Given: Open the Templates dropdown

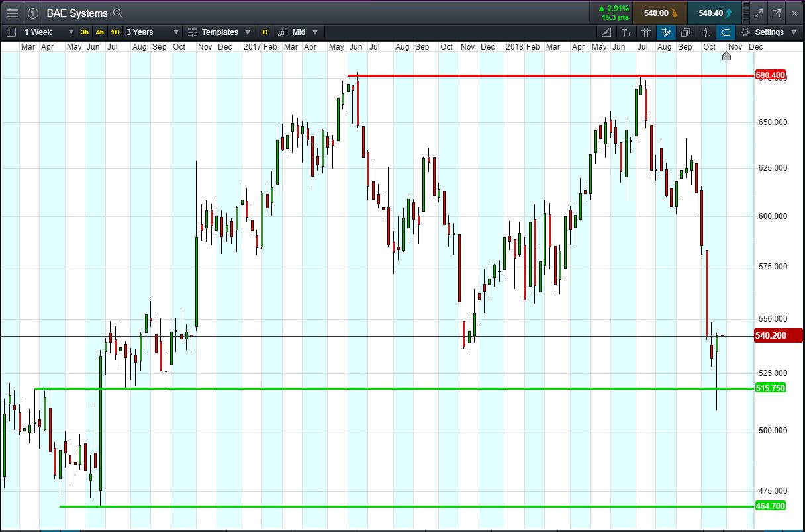Looking at the screenshot, I should click(219, 32).
